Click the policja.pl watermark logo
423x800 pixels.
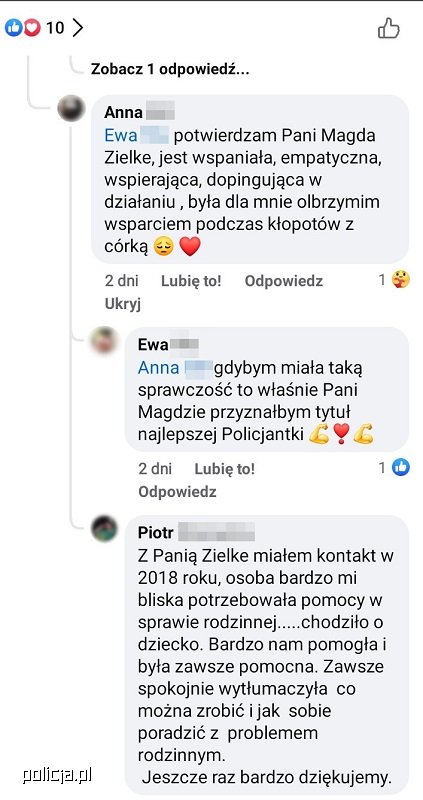click(57, 776)
